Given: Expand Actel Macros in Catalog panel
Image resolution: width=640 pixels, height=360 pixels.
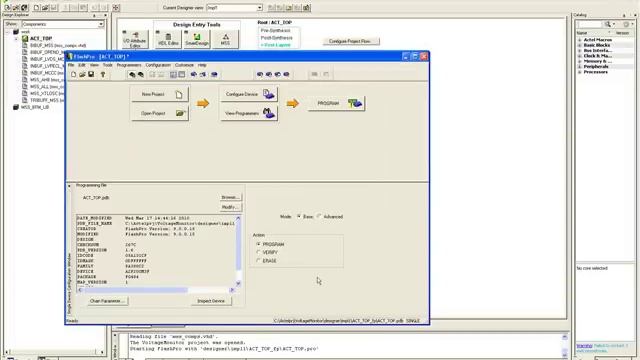Looking at the screenshot, I should click(x=580, y=40).
